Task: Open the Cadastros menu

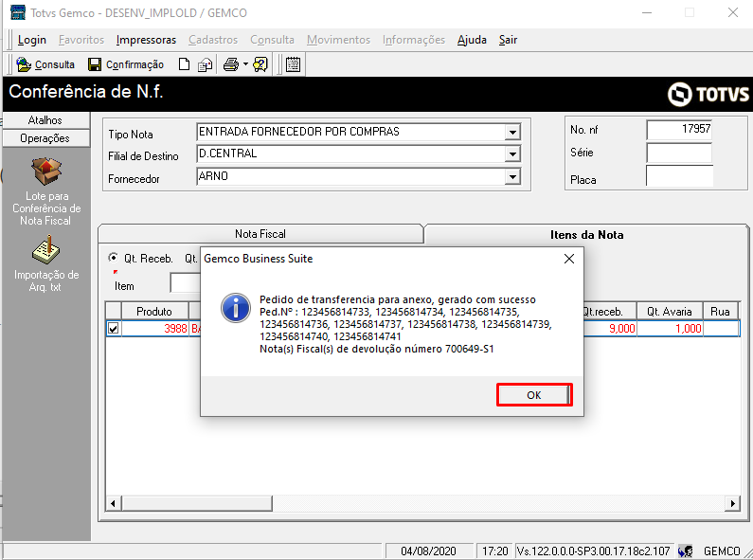Action: pos(213,40)
